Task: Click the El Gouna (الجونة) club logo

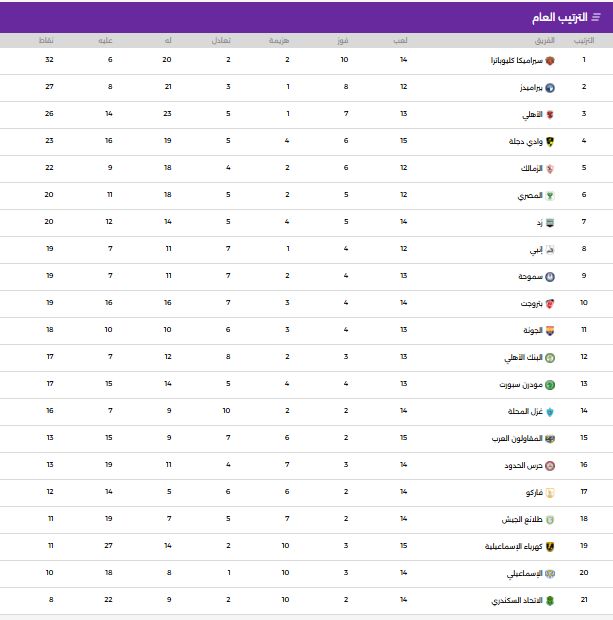Action: point(549,330)
